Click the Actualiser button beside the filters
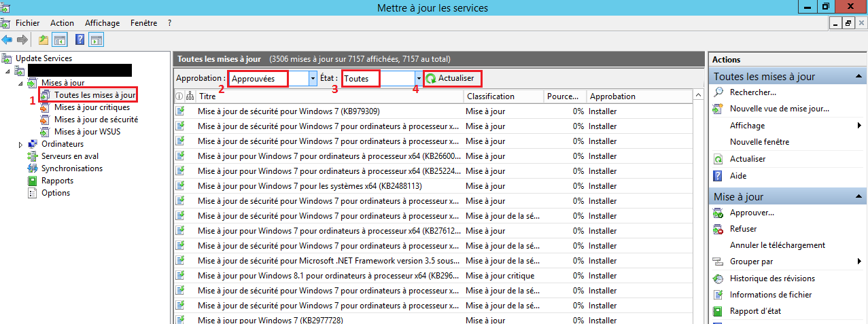 (x=451, y=79)
